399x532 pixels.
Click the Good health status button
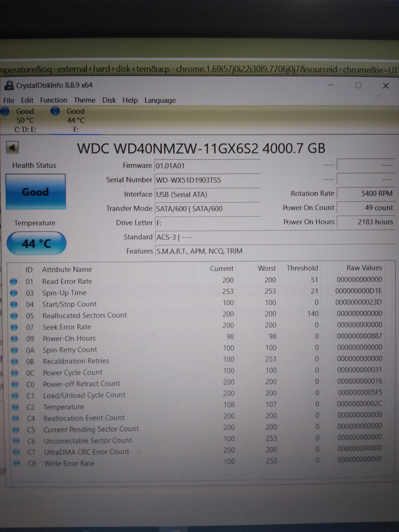pyautogui.click(x=36, y=192)
